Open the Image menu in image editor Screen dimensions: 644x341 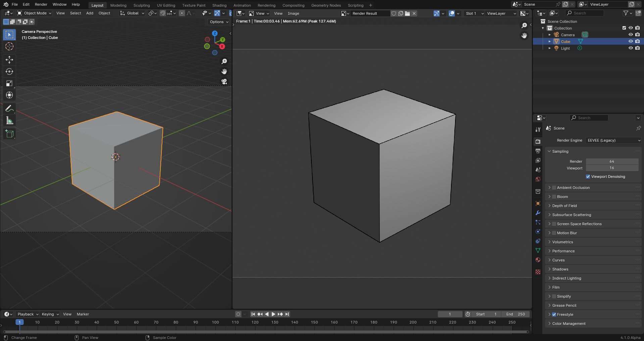[293, 13]
